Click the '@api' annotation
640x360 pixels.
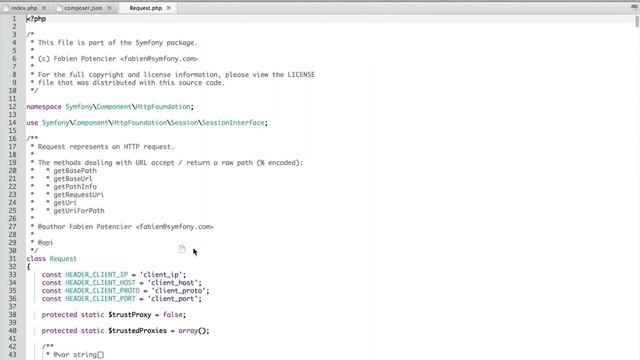pyautogui.click(x=45, y=242)
